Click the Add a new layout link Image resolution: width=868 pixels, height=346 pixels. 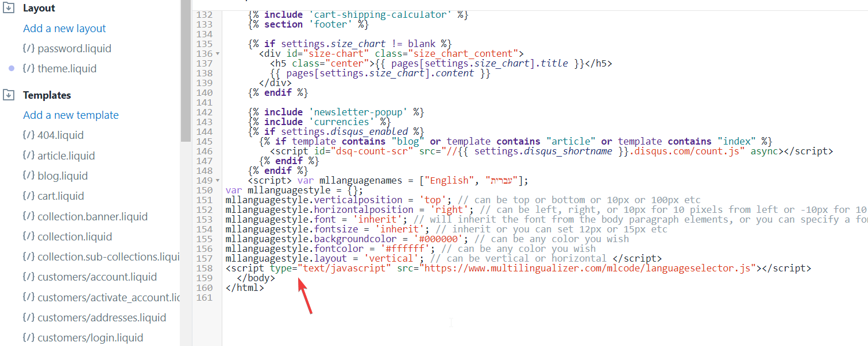pyautogui.click(x=64, y=28)
